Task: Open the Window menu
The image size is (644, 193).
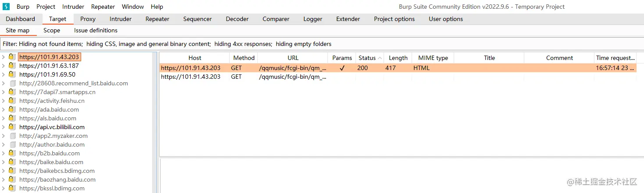Action: pos(133,7)
